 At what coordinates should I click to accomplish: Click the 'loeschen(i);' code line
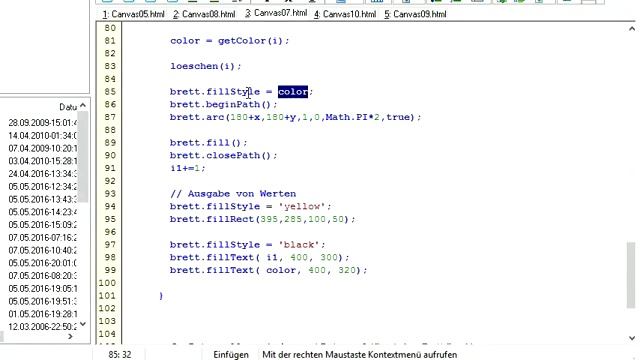coord(206,66)
